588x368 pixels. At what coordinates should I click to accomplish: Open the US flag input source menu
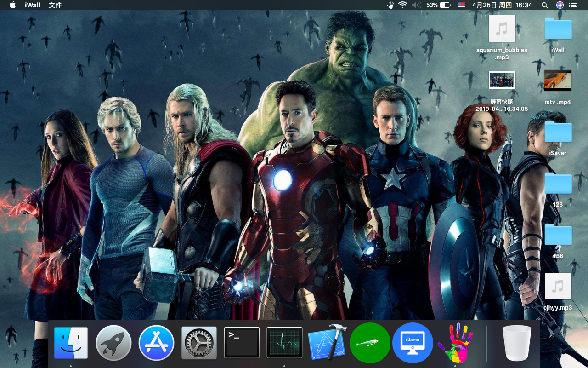(x=461, y=5)
